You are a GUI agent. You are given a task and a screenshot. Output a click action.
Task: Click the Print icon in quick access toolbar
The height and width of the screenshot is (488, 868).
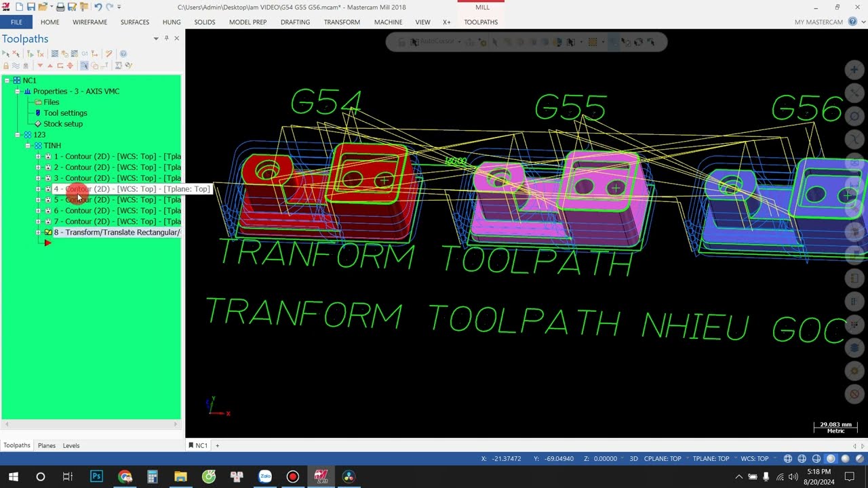point(60,7)
